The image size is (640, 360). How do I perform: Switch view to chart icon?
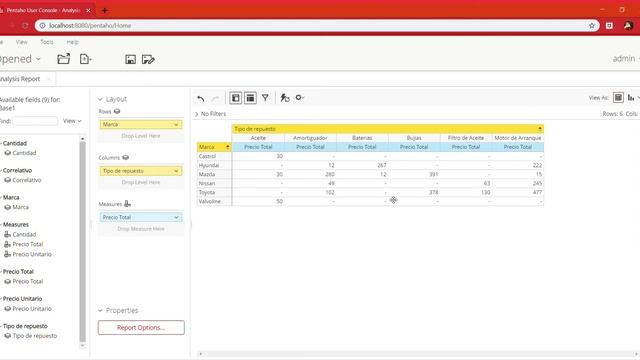coord(631,98)
